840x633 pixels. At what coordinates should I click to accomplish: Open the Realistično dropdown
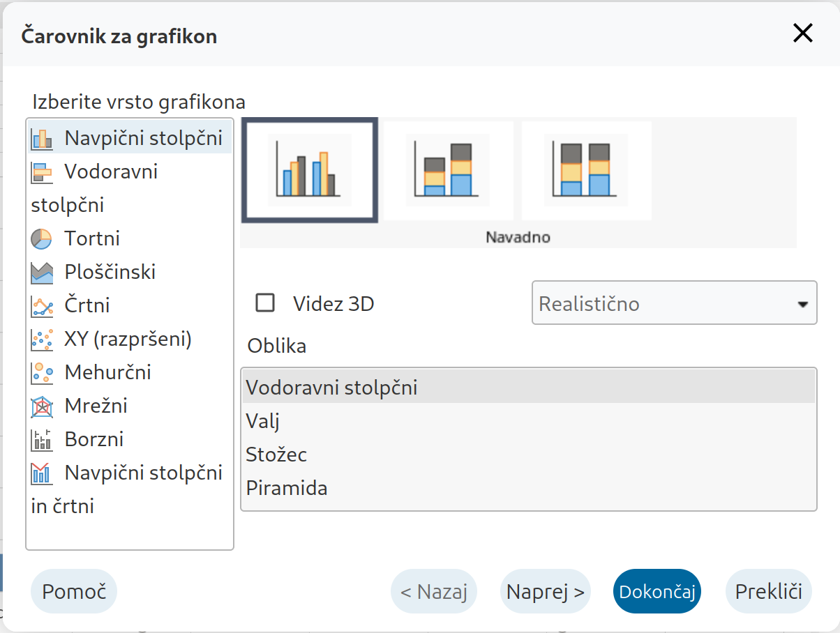[674, 303]
